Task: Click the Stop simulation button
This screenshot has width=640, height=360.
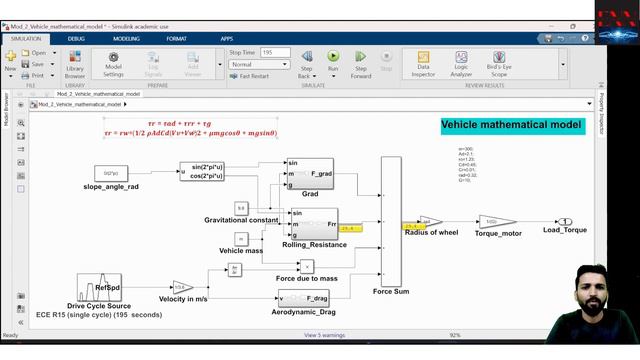Action: (386, 60)
